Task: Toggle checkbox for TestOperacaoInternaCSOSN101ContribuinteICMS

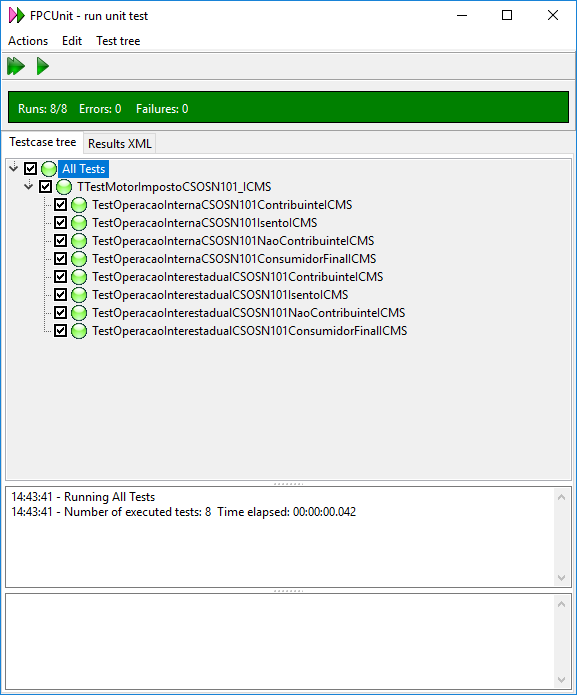Action: click(60, 204)
